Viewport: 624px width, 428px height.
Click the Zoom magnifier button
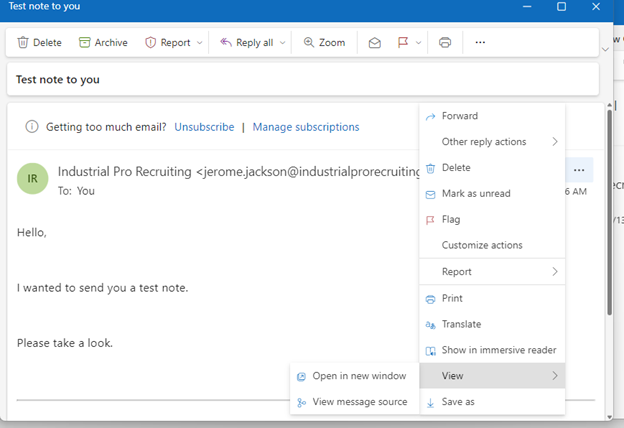tap(324, 43)
